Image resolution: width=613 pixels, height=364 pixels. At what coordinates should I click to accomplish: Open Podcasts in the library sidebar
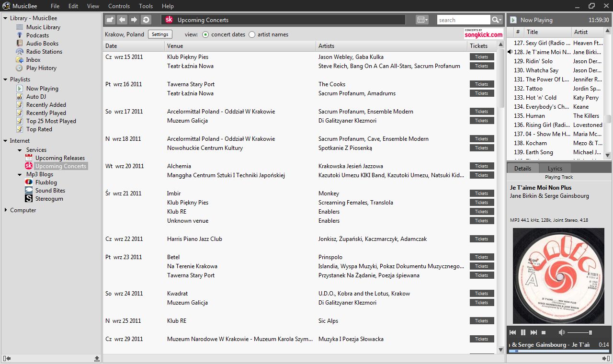click(37, 35)
